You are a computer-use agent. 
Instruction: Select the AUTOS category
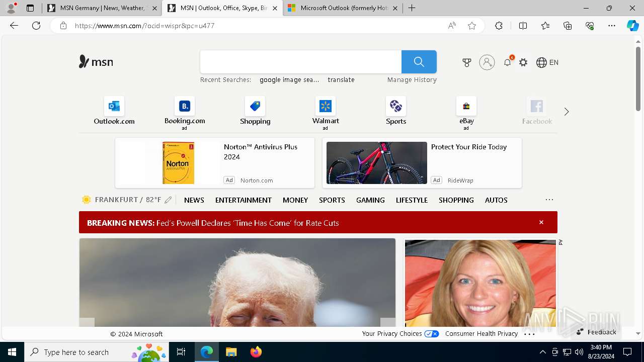(496, 200)
